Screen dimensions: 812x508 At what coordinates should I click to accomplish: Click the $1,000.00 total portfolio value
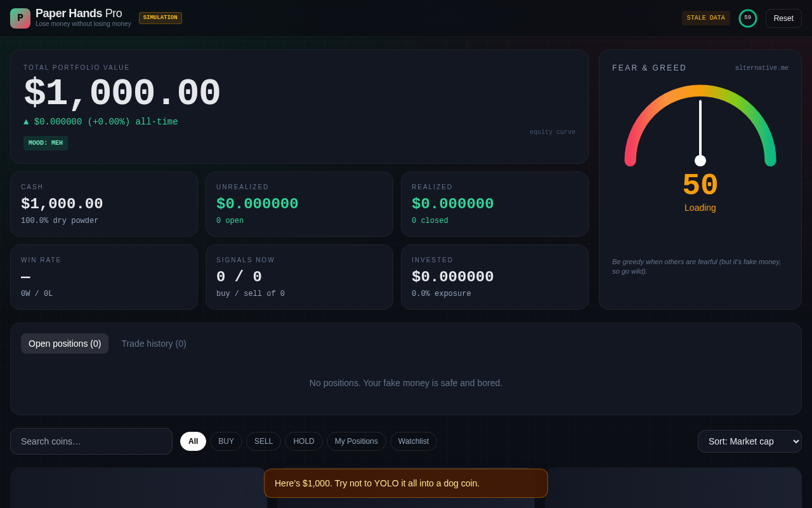(122, 94)
